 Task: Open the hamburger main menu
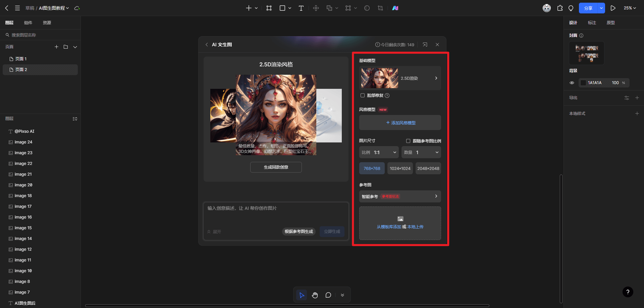[17, 8]
